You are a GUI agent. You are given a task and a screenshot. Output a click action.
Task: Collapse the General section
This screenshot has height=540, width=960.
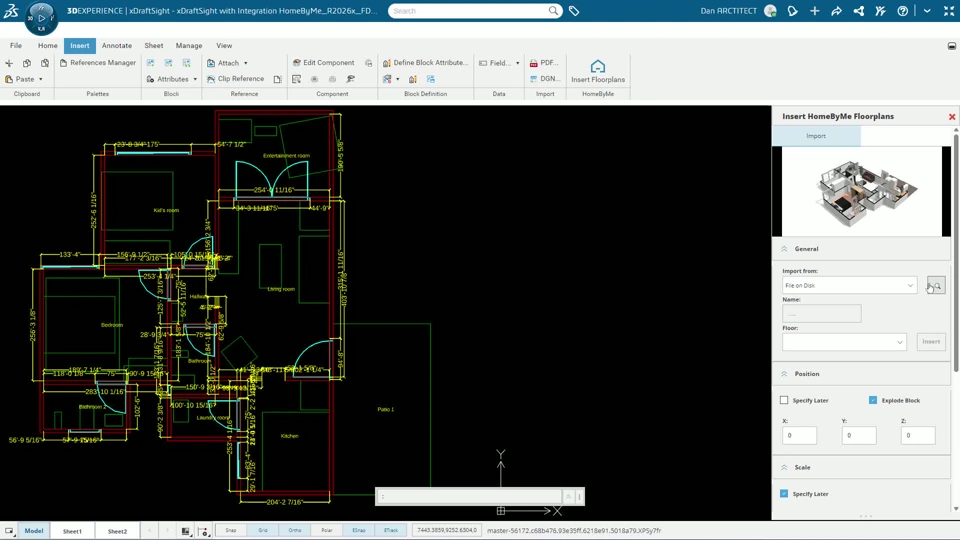784,249
